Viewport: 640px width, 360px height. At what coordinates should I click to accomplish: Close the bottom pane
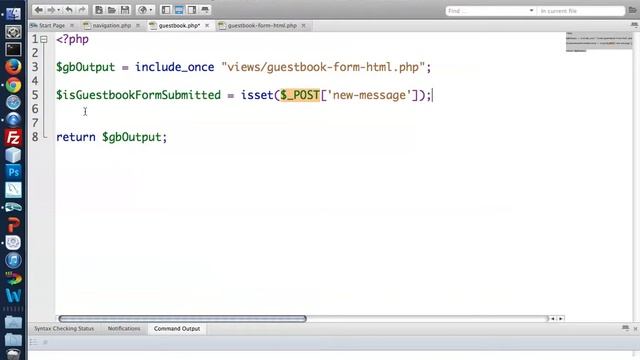tap(635, 329)
